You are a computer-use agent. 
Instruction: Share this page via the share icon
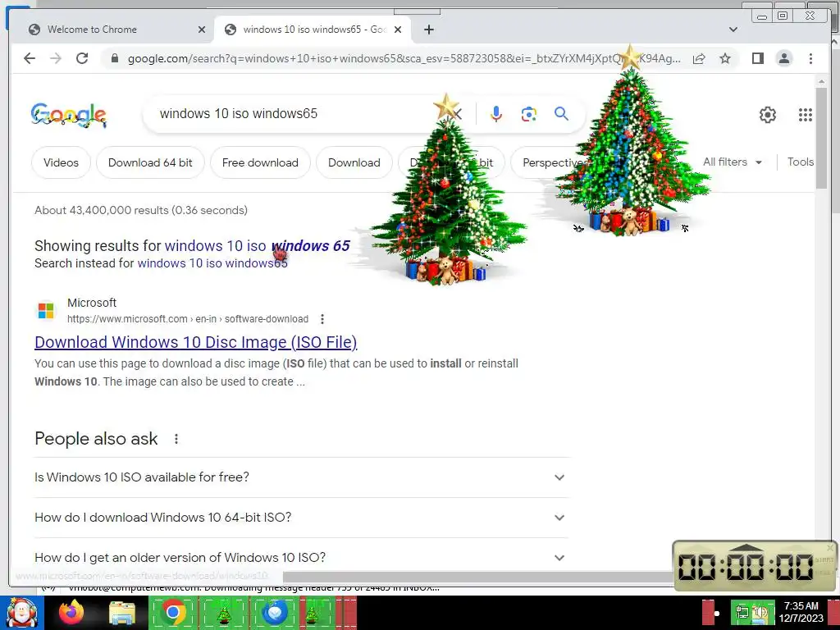(699, 58)
